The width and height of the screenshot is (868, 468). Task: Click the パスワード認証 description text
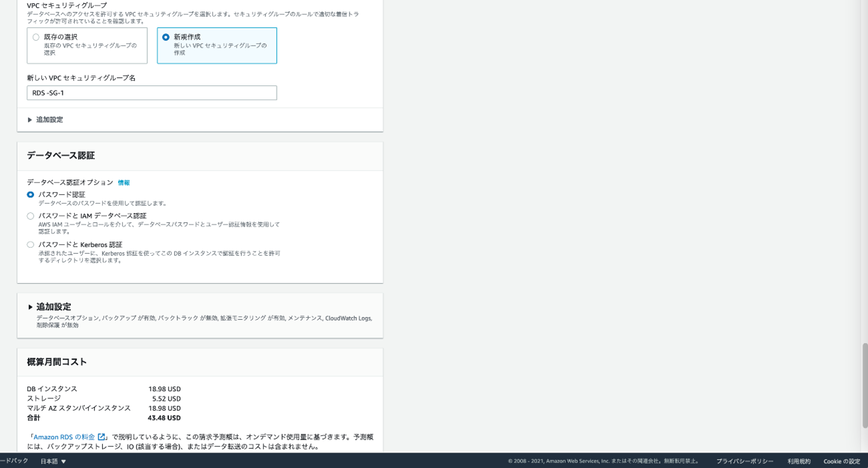click(102, 204)
